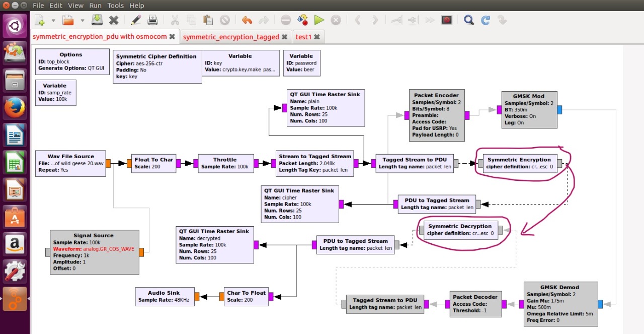Close the symmetric_encryption_pdu with osmocom tab
This screenshot has height=334, width=644.
click(x=172, y=37)
